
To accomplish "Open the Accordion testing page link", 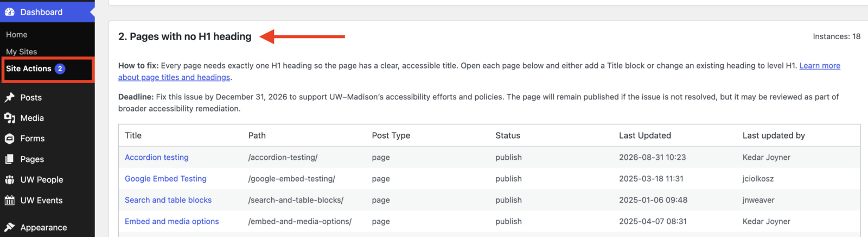I will click(157, 157).
